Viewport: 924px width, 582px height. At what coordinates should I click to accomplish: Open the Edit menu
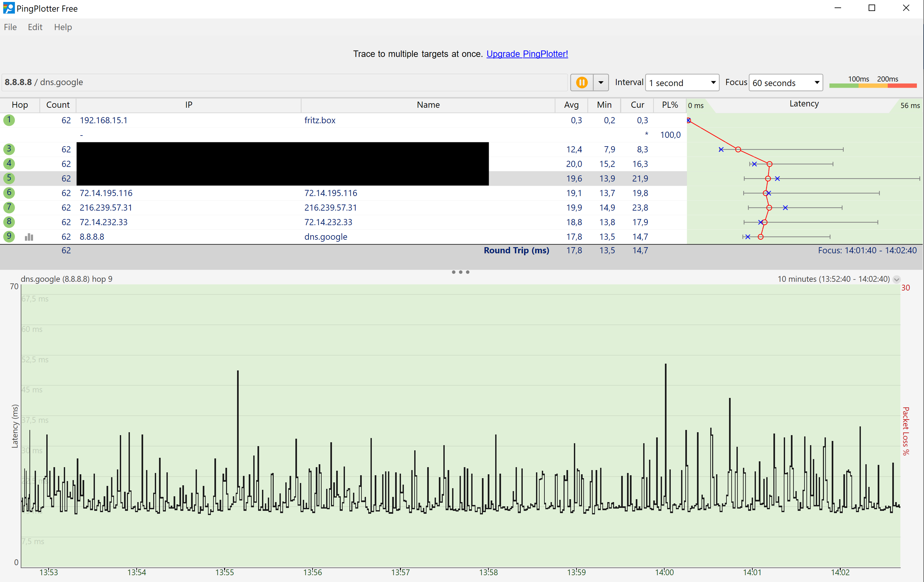coord(35,27)
